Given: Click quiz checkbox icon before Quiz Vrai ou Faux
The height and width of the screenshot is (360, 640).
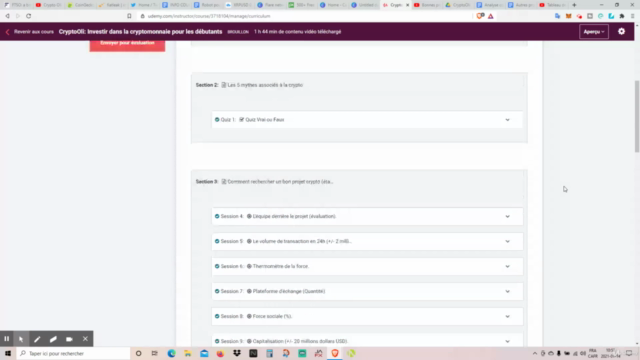Looking at the screenshot, I should tap(242, 120).
